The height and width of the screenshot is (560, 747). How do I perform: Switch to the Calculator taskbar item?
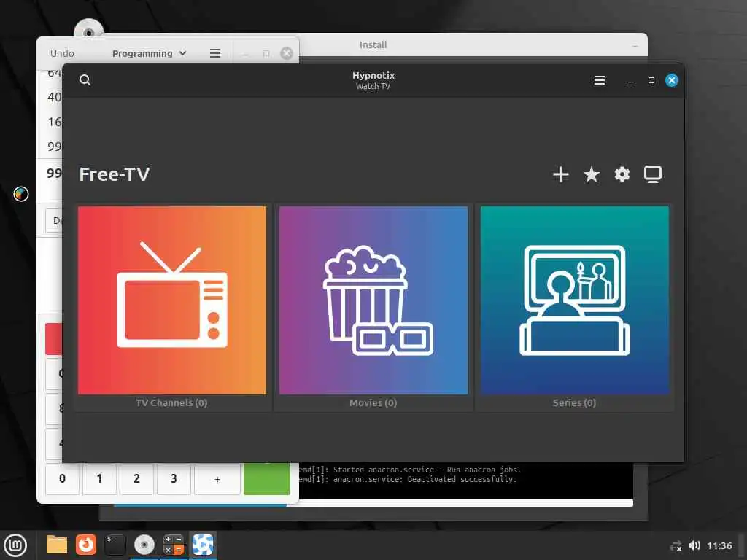174,545
